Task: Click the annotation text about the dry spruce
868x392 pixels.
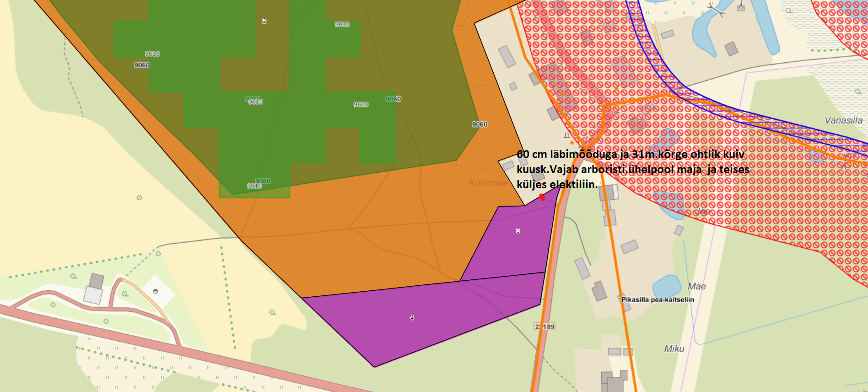Action: tap(631, 169)
